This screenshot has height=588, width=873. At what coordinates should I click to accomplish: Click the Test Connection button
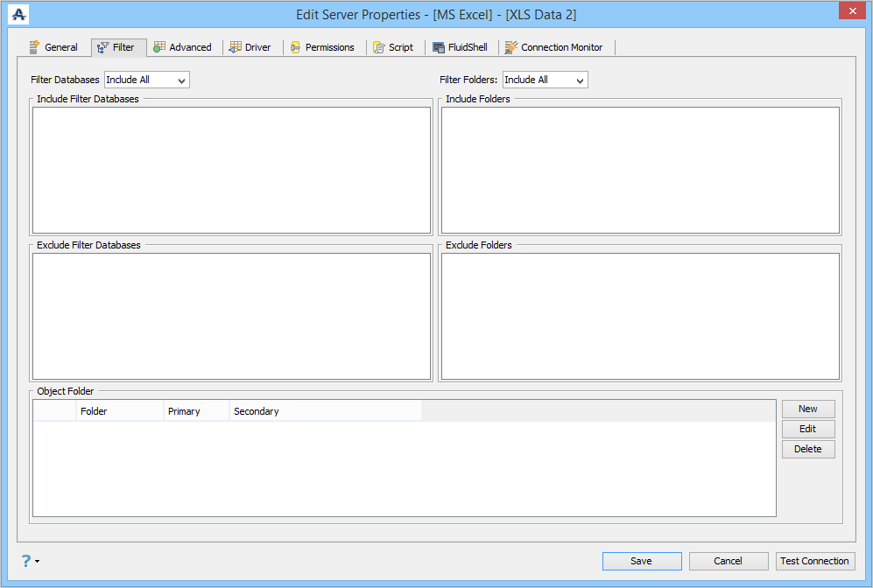pyautogui.click(x=814, y=561)
